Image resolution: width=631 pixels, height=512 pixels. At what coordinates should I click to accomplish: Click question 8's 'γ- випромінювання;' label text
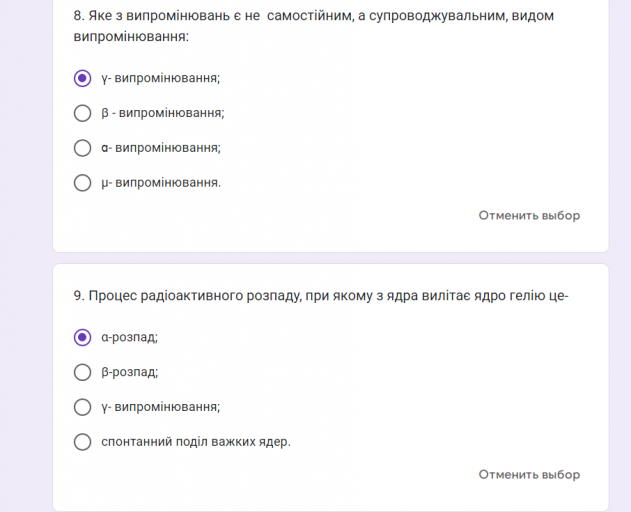161,78
